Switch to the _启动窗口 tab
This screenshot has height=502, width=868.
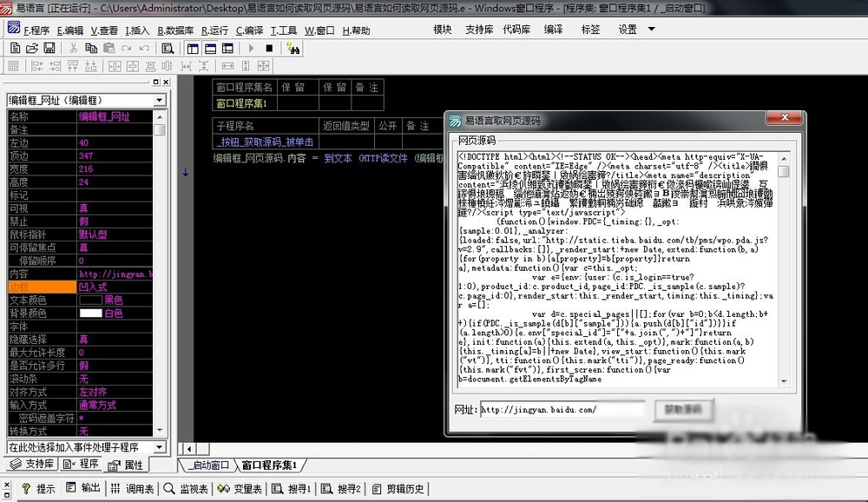(x=207, y=466)
